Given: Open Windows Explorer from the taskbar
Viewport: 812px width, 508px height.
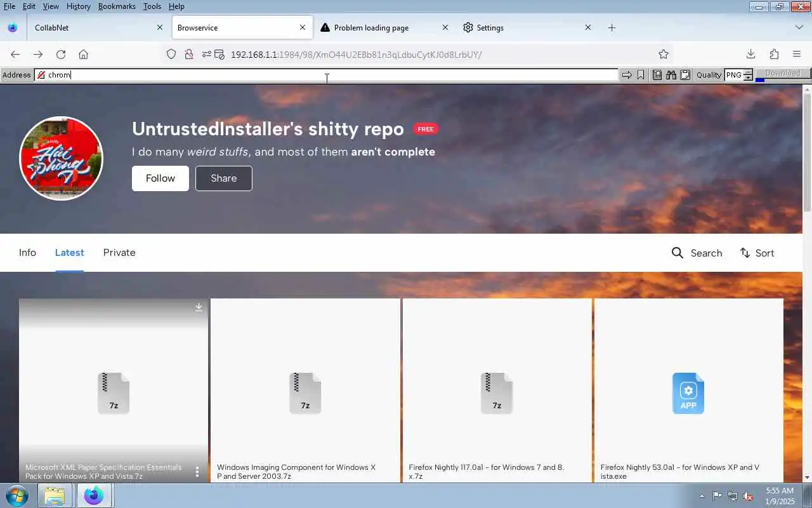Looking at the screenshot, I should pyautogui.click(x=55, y=495).
